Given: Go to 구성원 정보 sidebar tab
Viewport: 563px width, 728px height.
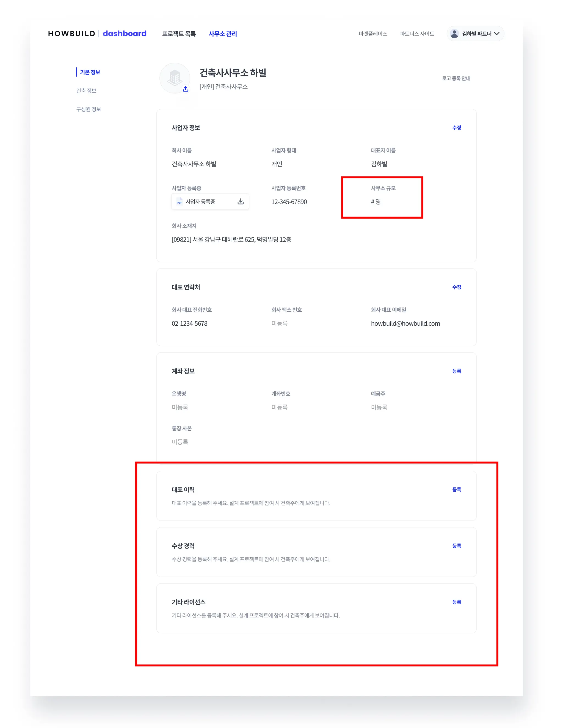Looking at the screenshot, I should (x=89, y=109).
